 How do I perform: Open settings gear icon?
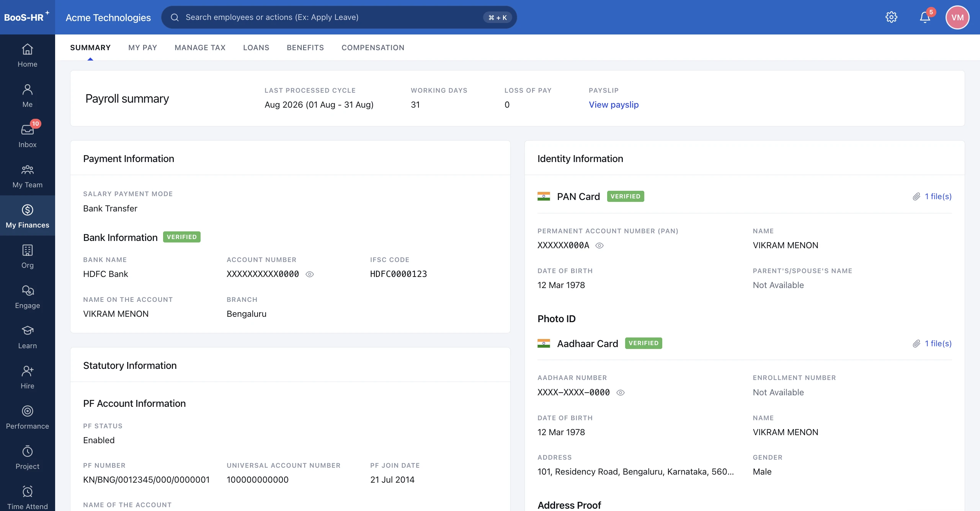(891, 17)
